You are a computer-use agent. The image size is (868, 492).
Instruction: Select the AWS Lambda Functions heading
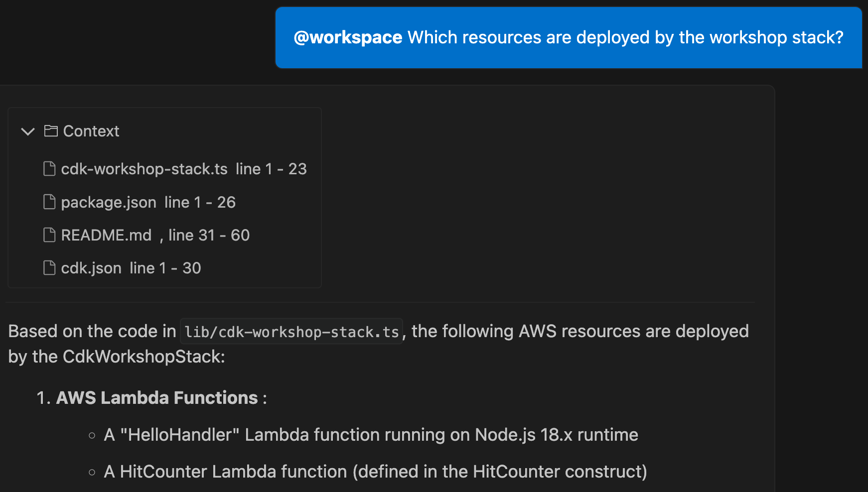click(157, 397)
